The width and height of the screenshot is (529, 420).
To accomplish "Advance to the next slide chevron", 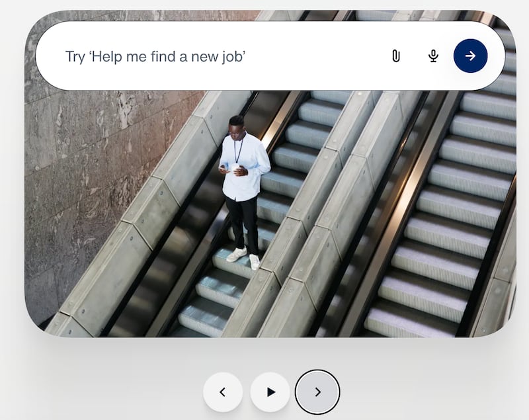I will click(317, 392).
